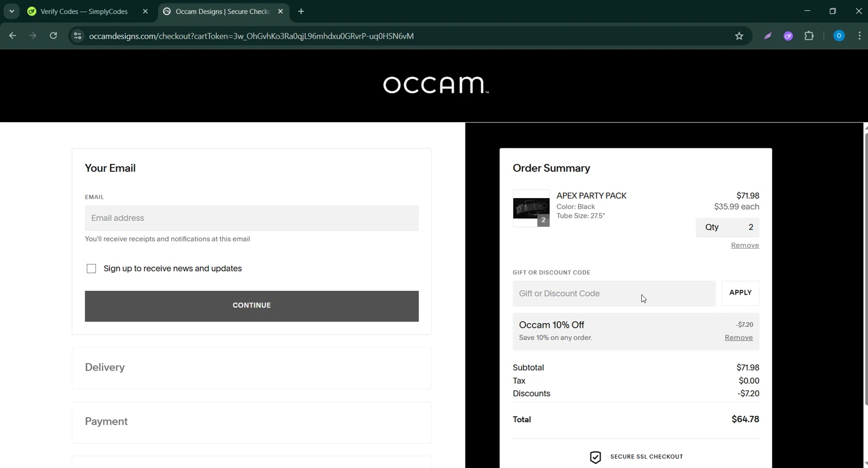Go forward to the next page

pyautogui.click(x=33, y=36)
